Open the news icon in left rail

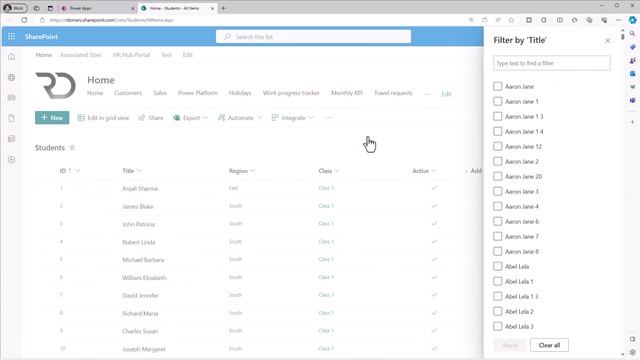point(11,98)
